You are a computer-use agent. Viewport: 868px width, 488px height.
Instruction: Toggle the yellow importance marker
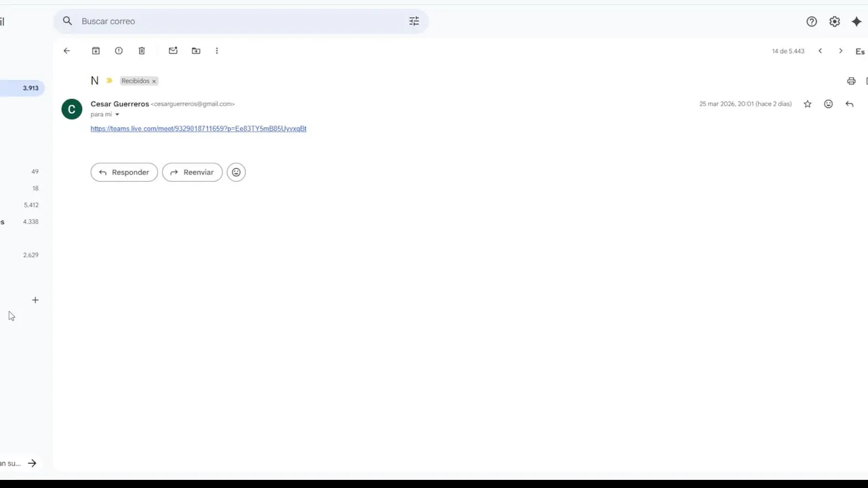tap(109, 81)
